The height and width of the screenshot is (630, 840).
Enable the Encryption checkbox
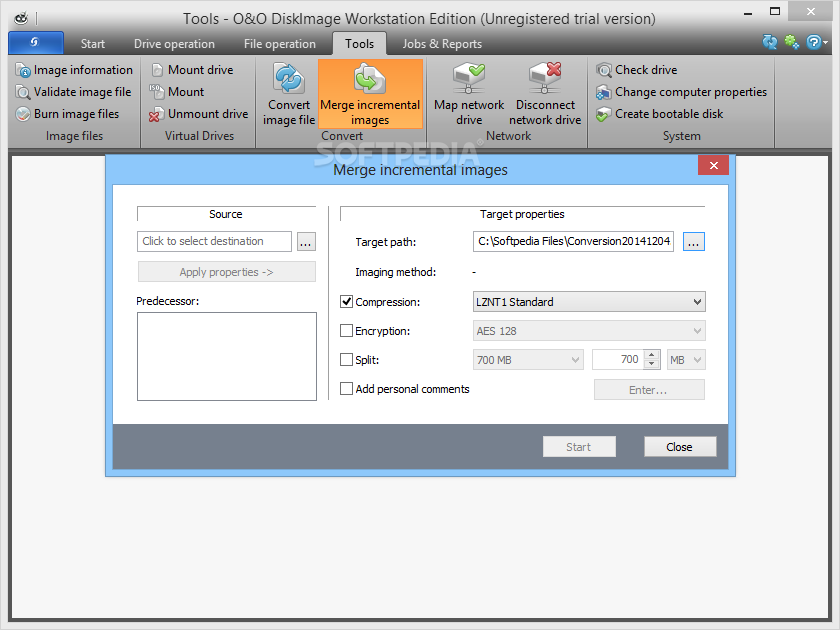pos(347,331)
